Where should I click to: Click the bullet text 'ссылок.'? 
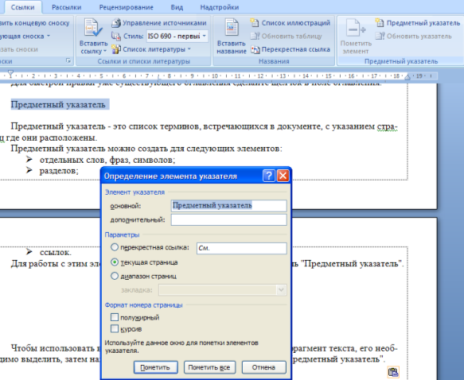point(55,252)
